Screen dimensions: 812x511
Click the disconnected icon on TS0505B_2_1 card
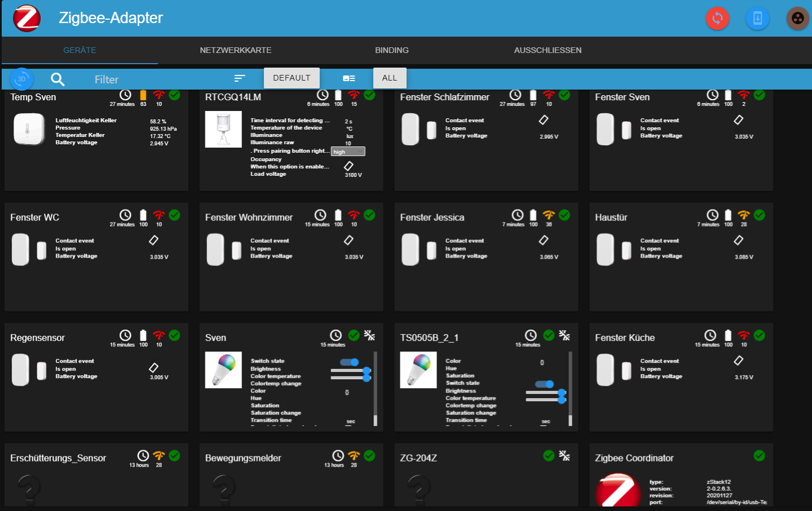[564, 335]
